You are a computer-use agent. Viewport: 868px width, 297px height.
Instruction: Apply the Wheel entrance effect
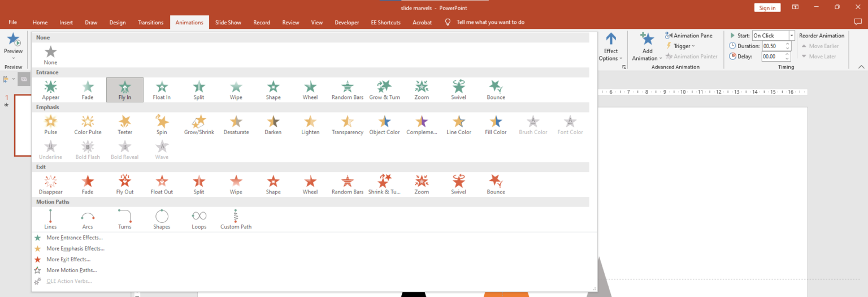[x=310, y=90]
